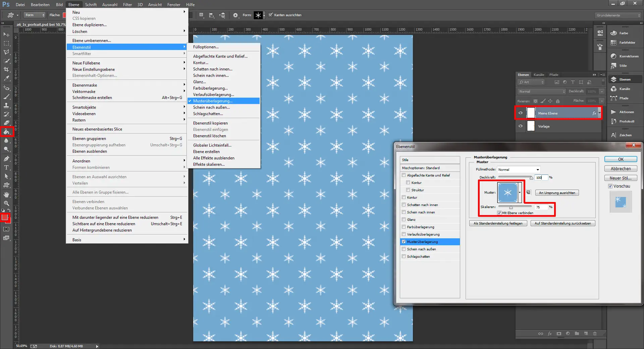Select the Meine Ebene layer thumbnail
The width and height of the screenshot is (644, 349).
[x=531, y=113]
